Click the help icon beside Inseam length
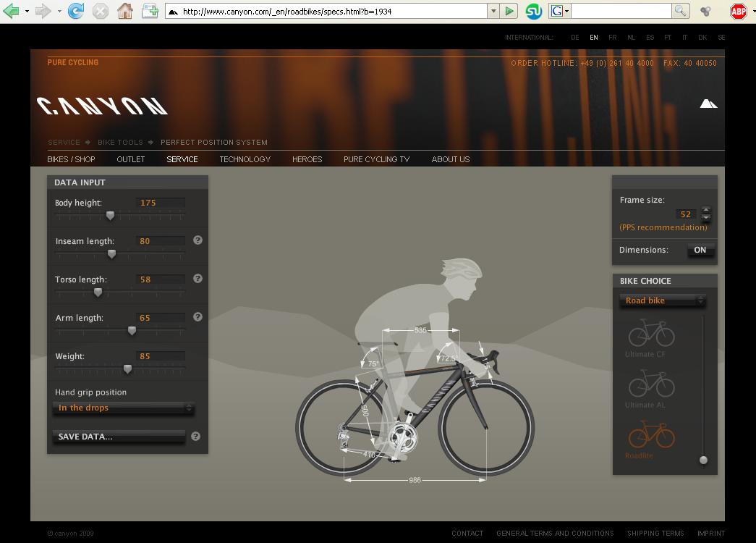This screenshot has width=756, height=543. click(198, 240)
